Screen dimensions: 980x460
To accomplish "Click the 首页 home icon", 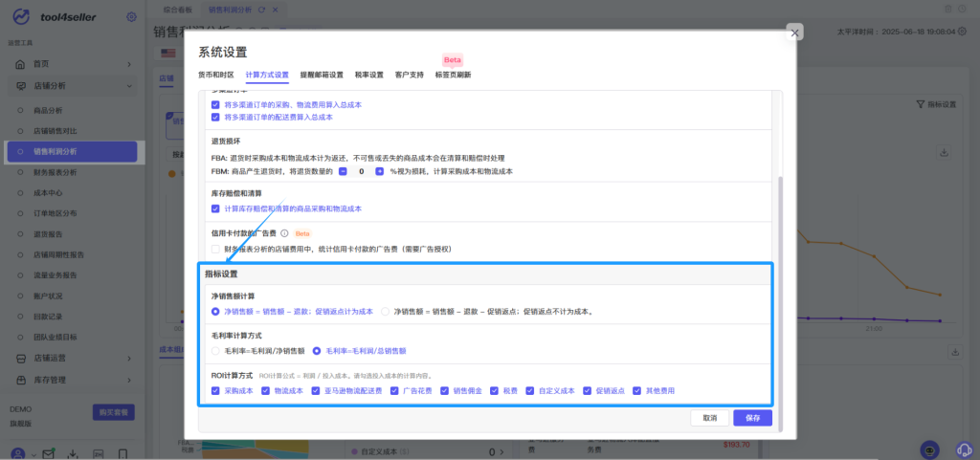I will [21, 64].
